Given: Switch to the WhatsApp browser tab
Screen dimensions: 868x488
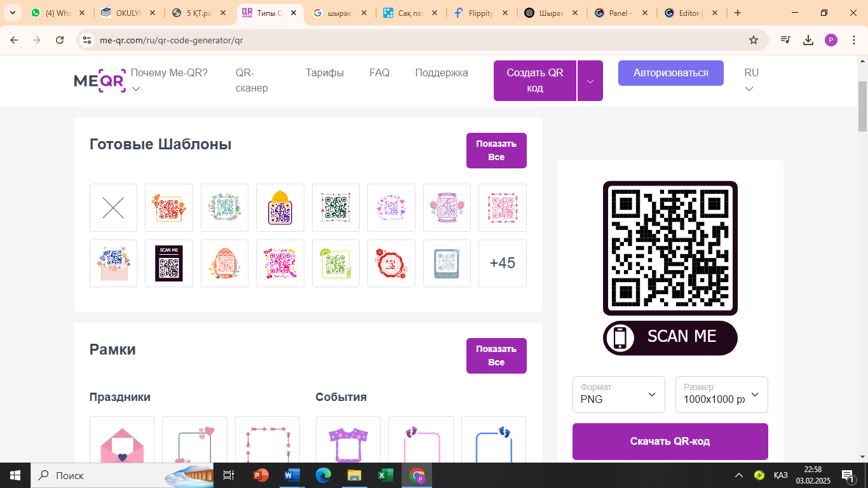Looking at the screenshot, I should 58,13.
